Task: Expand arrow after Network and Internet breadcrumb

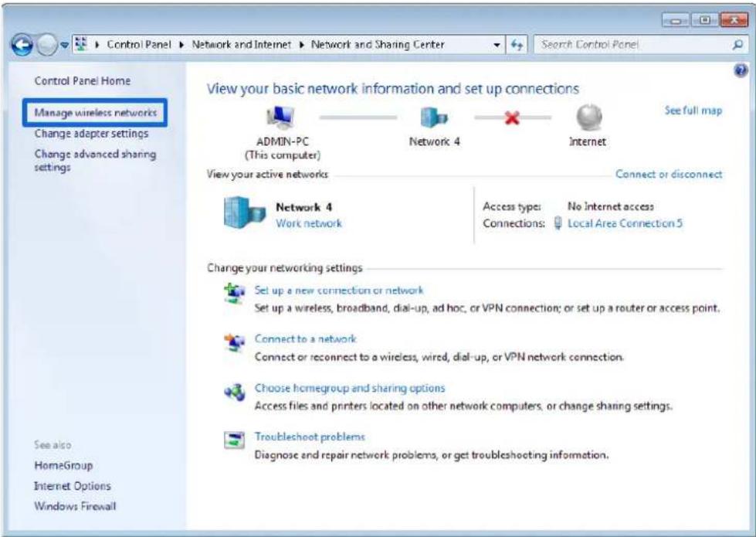Action: (x=302, y=45)
